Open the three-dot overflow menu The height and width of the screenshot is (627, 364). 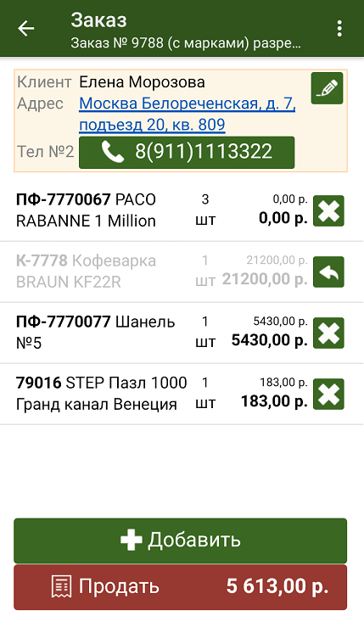[339, 28]
